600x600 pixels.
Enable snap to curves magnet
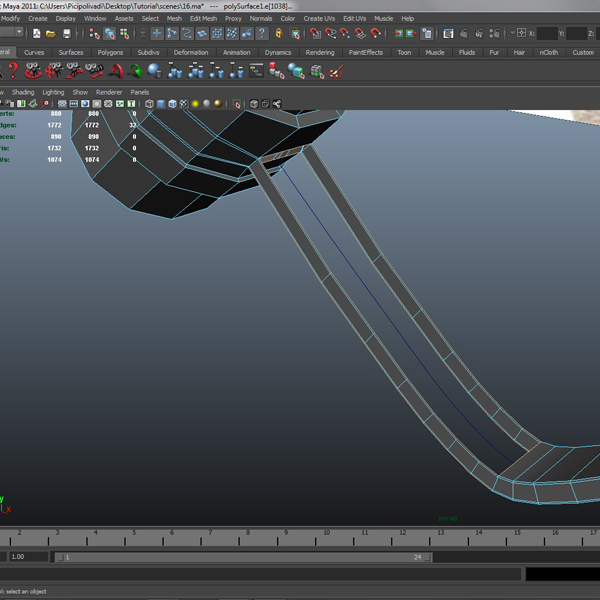click(330, 34)
